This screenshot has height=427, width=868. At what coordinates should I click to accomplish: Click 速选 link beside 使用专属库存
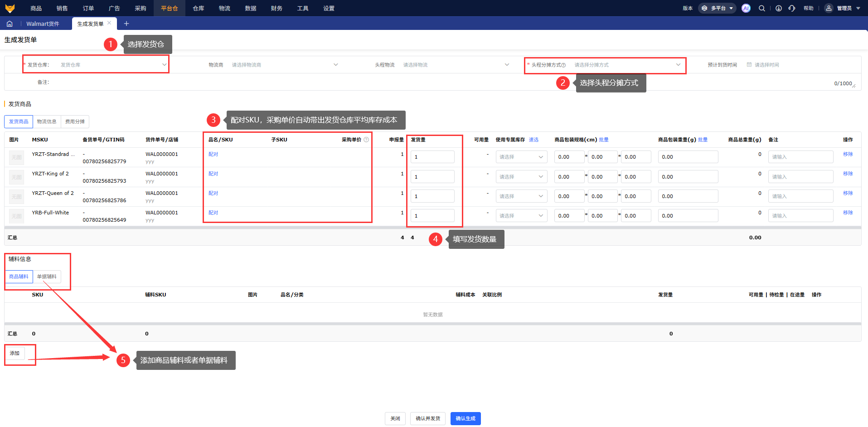coord(533,140)
